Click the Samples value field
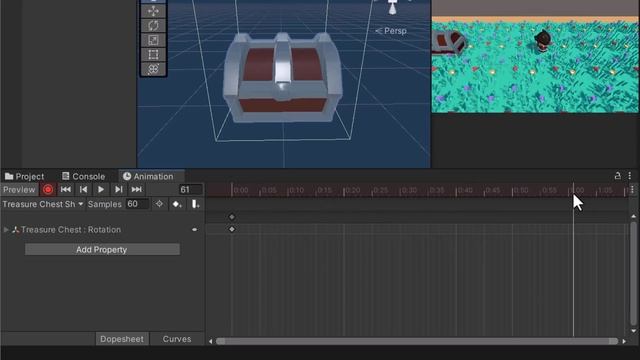The width and height of the screenshot is (640, 360). click(x=137, y=204)
